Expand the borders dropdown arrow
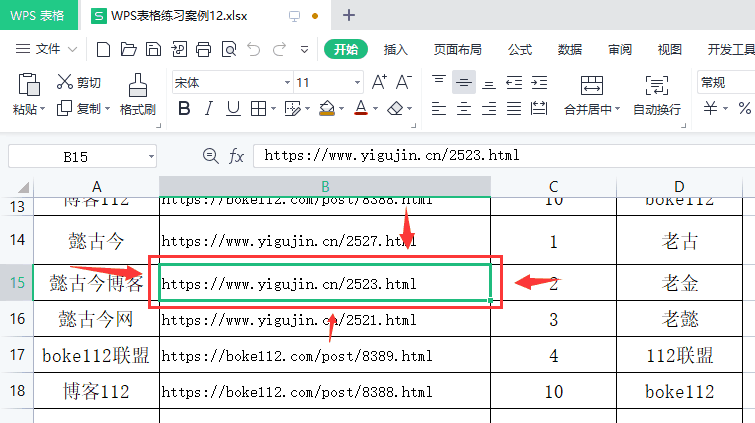Viewport: 755px width, 423px height. [x=273, y=109]
